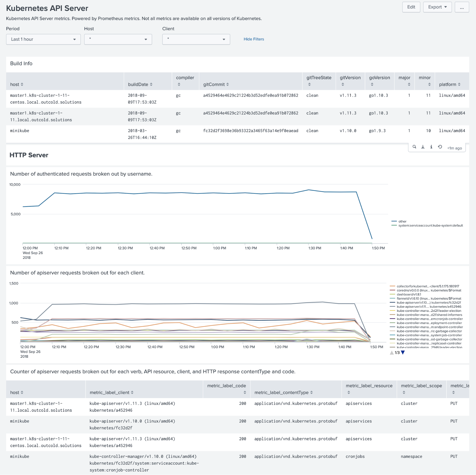Click the Hide Filters link
476x475 pixels.
tap(254, 39)
